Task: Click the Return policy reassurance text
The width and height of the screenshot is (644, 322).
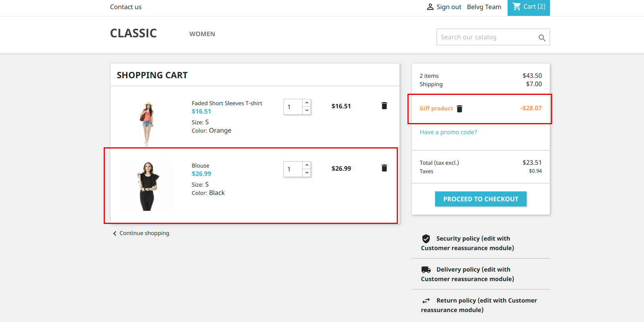Action: pyautogui.click(x=479, y=305)
